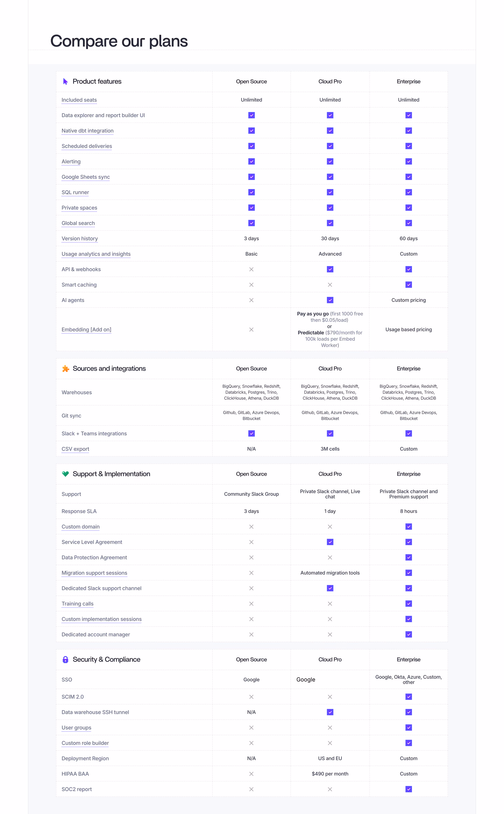Click the X mark for Smart caching under Cloud Pro
Viewport: 504px width, 814px height.
click(330, 285)
